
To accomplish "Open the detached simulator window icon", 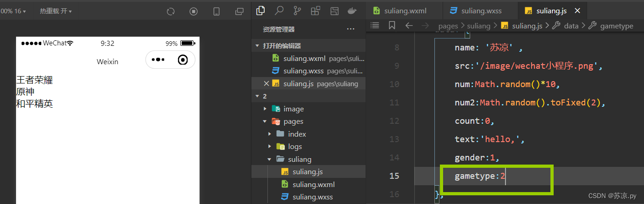I will click(239, 11).
